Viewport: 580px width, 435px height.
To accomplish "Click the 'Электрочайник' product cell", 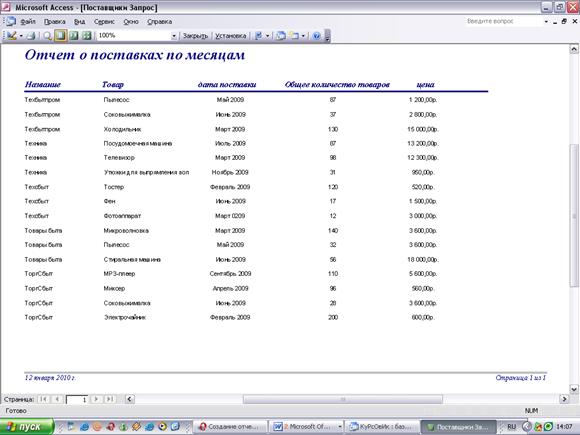I will click(x=125, y=317).
